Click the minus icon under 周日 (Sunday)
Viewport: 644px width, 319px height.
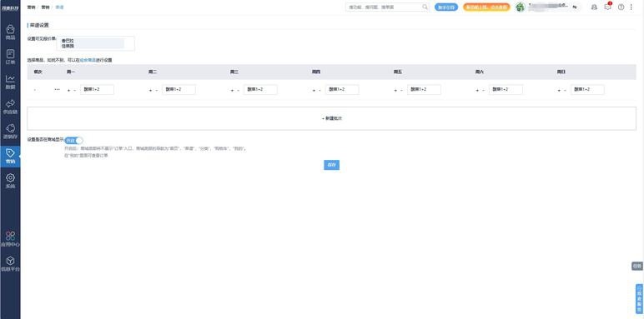click(x=565, y=90)
